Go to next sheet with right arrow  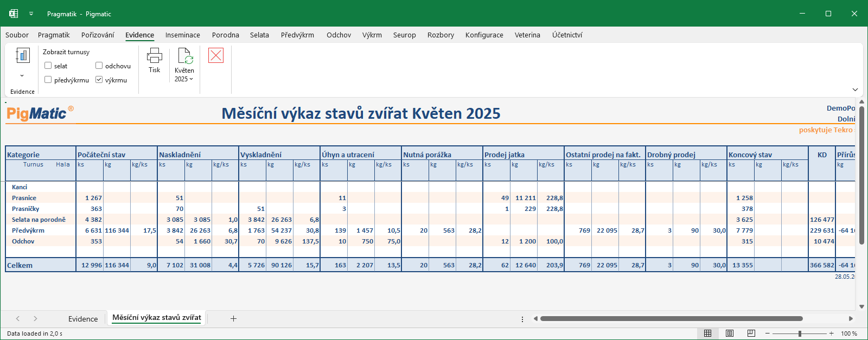[35, 319]
